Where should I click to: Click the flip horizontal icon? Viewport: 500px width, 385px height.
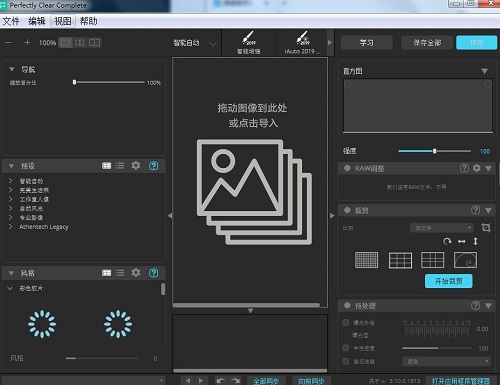click(x=462, y=241)
